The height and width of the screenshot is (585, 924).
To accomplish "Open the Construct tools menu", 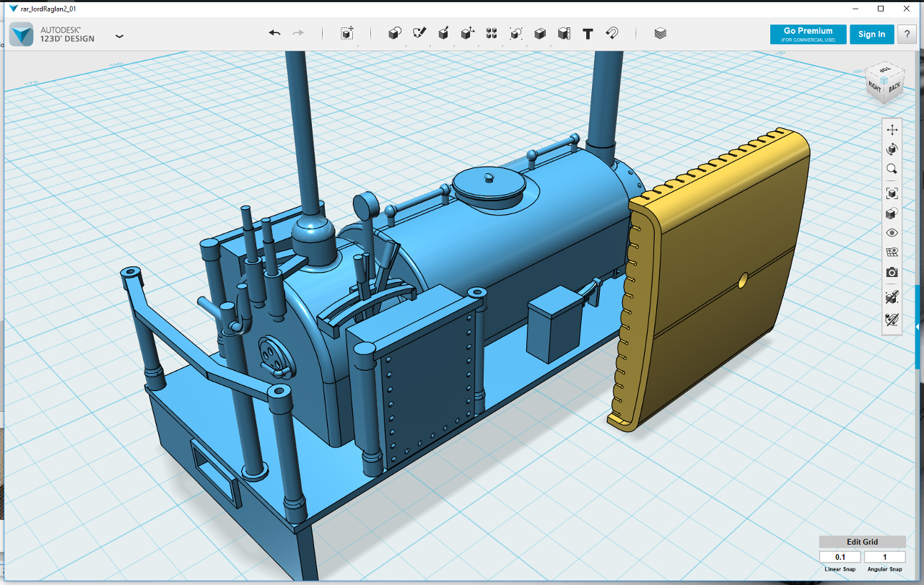I will click(x=444, y=33).
